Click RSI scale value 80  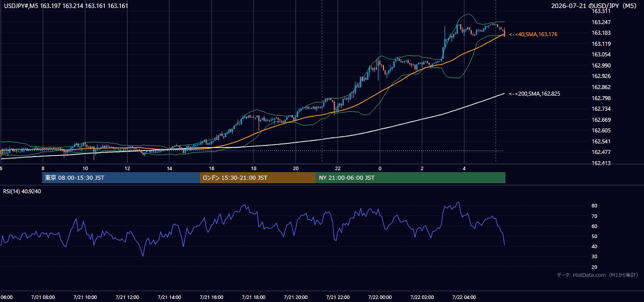(x=594, y=206)
